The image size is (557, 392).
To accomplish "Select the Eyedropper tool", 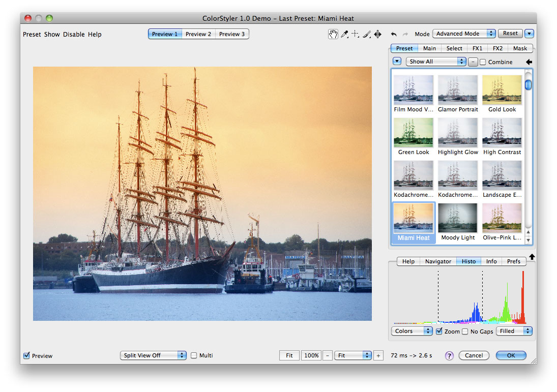I will point(344,34).
